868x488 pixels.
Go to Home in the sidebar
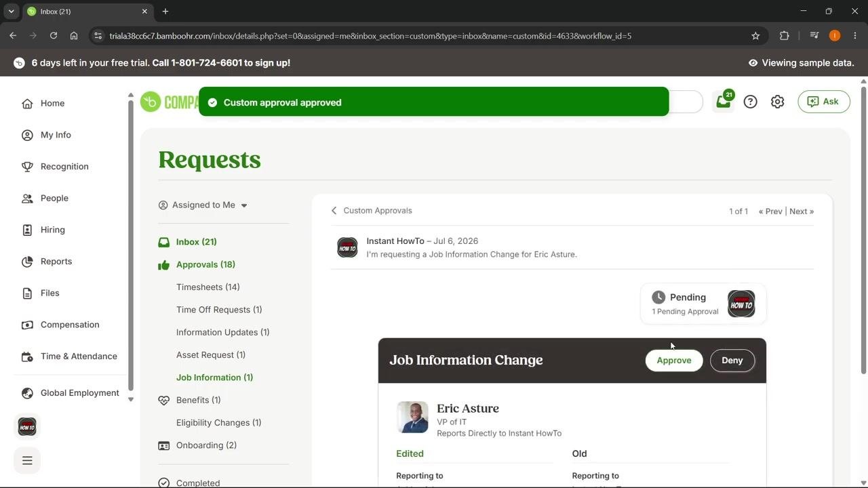click(52, 103)
